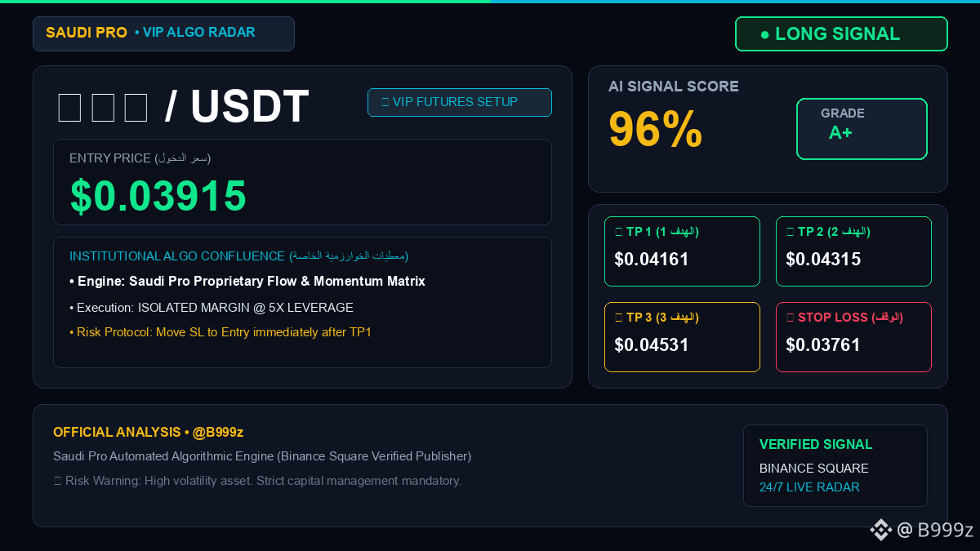Image resolution: width=980 pixels, height=551 pixels.
Task: Select the TP 2 target card $0.04315
Action: coord(853,251)
